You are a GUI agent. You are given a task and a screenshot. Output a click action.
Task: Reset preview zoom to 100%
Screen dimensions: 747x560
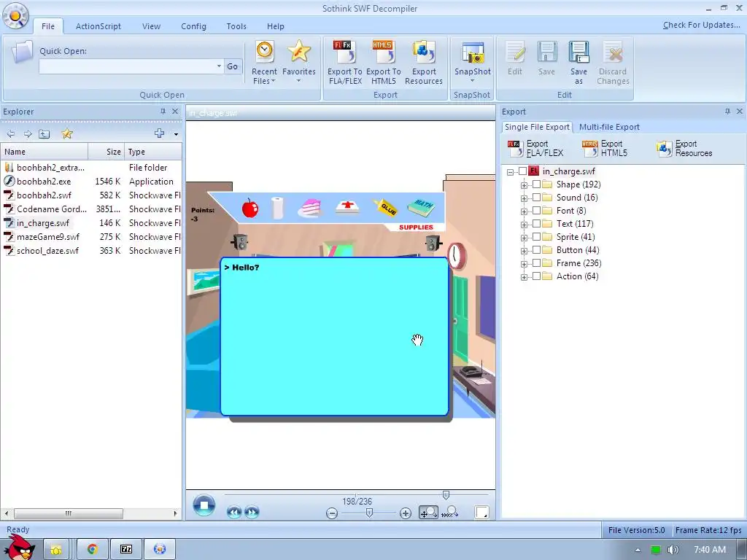coord(449,513)
